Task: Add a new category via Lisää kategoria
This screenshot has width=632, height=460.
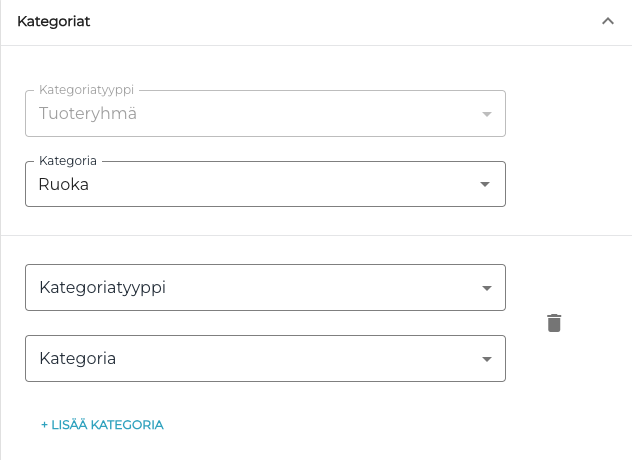Action: pos(102,425)
